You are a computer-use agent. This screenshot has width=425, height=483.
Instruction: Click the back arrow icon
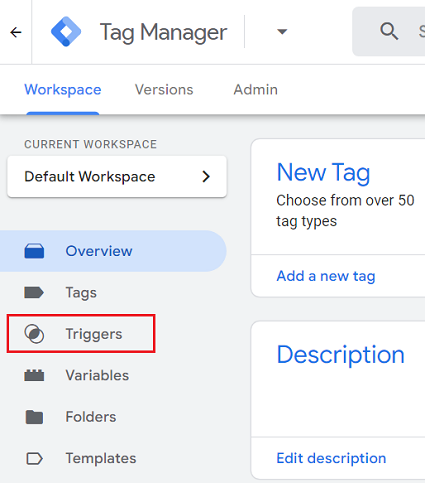(16, 32)
